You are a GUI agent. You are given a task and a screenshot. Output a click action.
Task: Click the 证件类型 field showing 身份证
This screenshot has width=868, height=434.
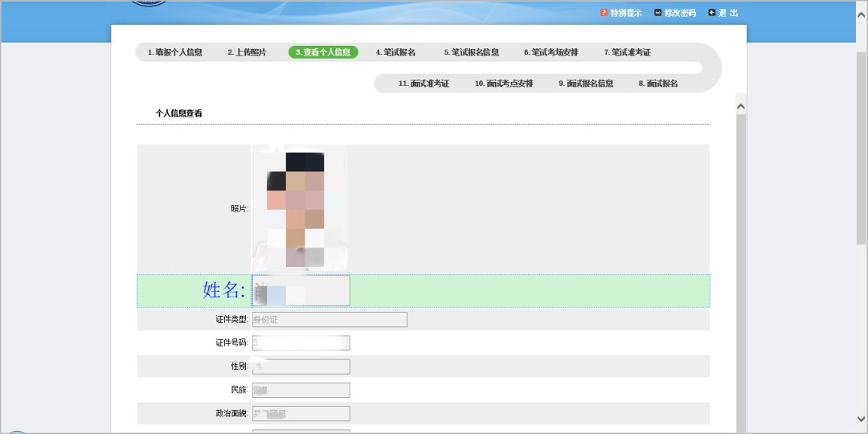[330, 320]
